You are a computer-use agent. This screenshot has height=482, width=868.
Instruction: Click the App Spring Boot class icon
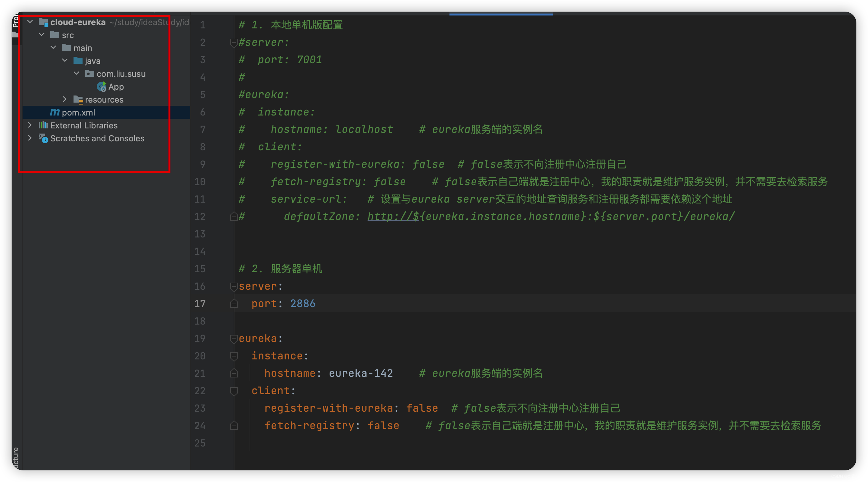pos(102,87)
